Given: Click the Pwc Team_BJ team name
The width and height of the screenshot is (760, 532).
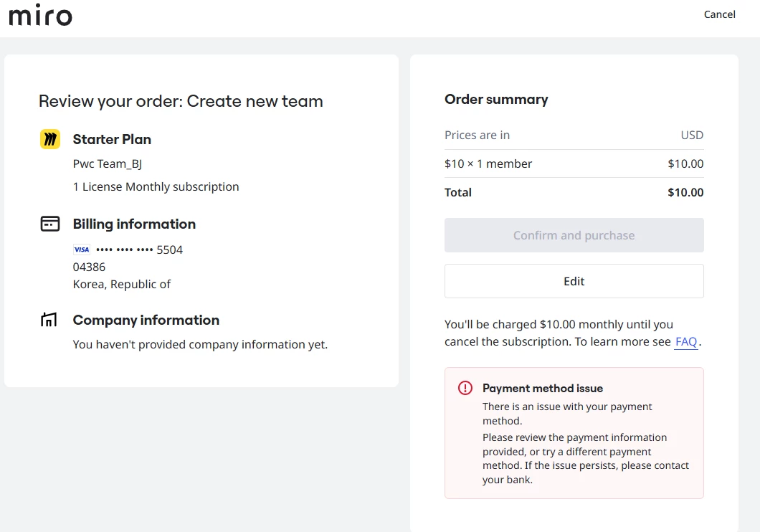Looking at the screenshot, I should click(x=108, y=163).
